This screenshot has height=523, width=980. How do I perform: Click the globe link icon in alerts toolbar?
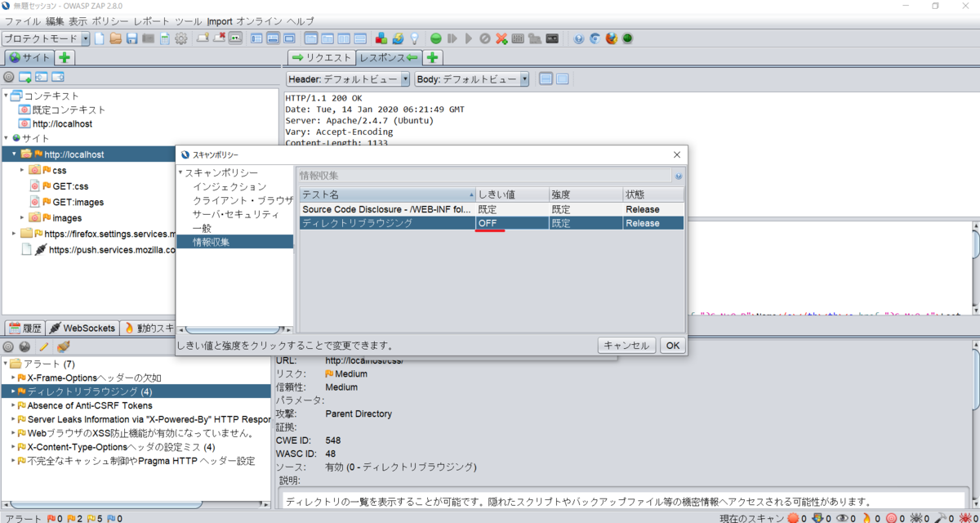25,347
